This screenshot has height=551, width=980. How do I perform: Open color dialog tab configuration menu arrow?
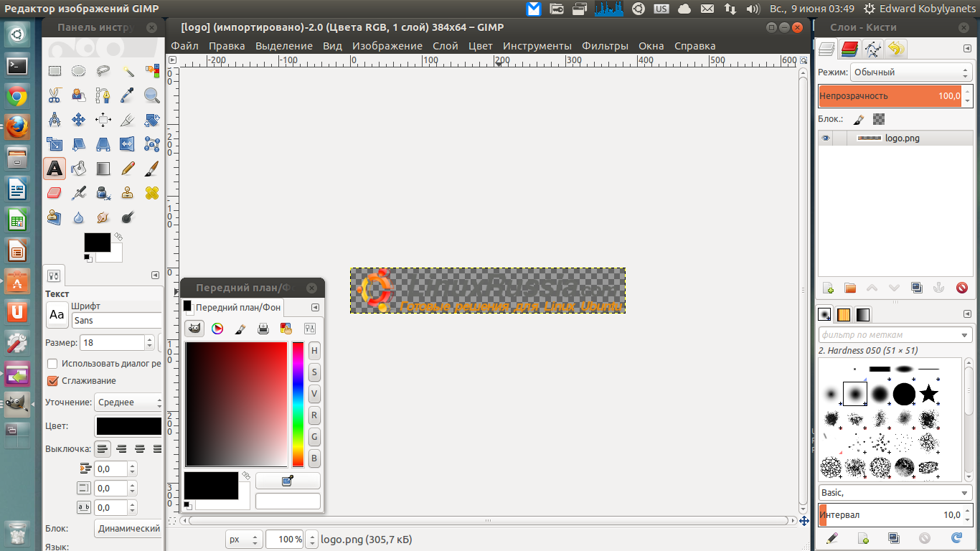(314, 307)
